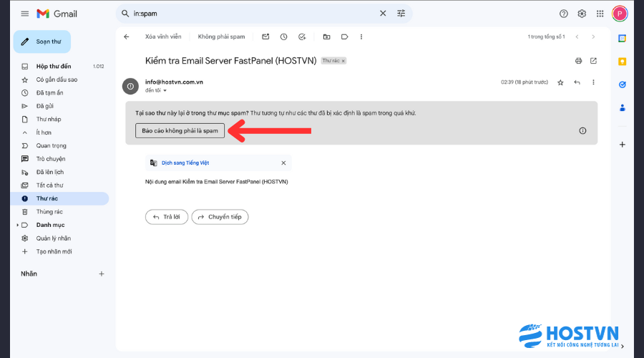Move the email to a folder icon
644x358 pixels.
(x=326, y=37)
